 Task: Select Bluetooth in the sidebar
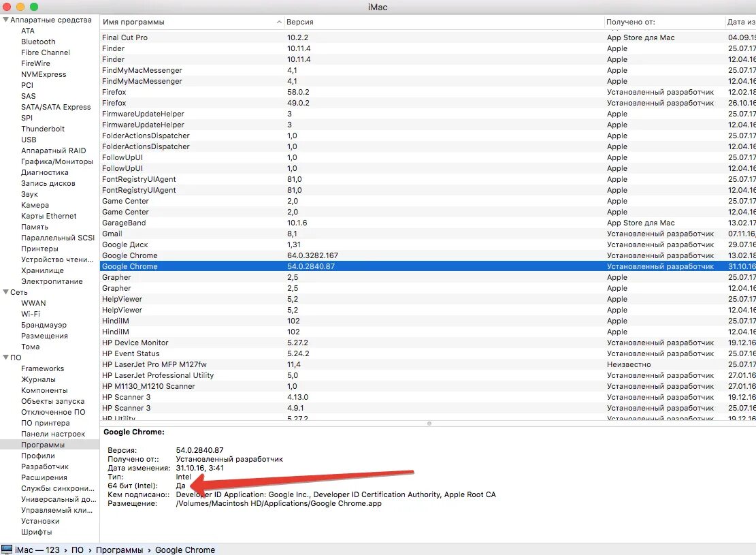click(x=38, y=42)
